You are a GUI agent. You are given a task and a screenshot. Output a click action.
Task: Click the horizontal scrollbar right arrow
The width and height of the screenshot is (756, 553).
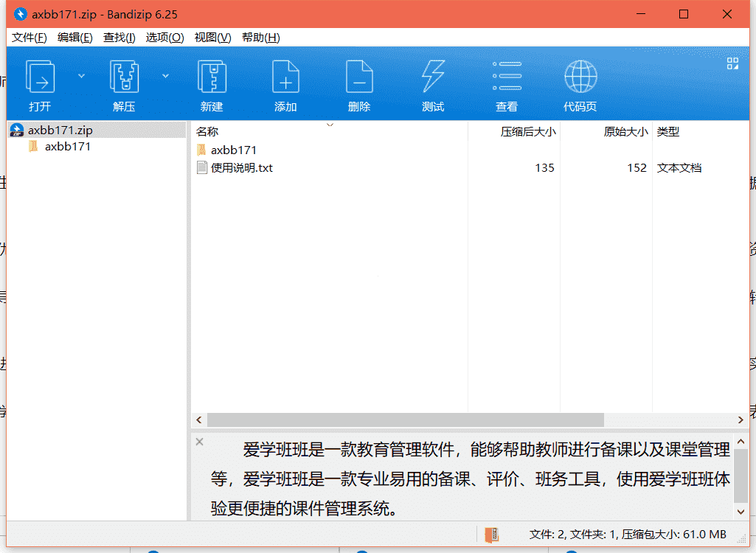tap(741, 420)
